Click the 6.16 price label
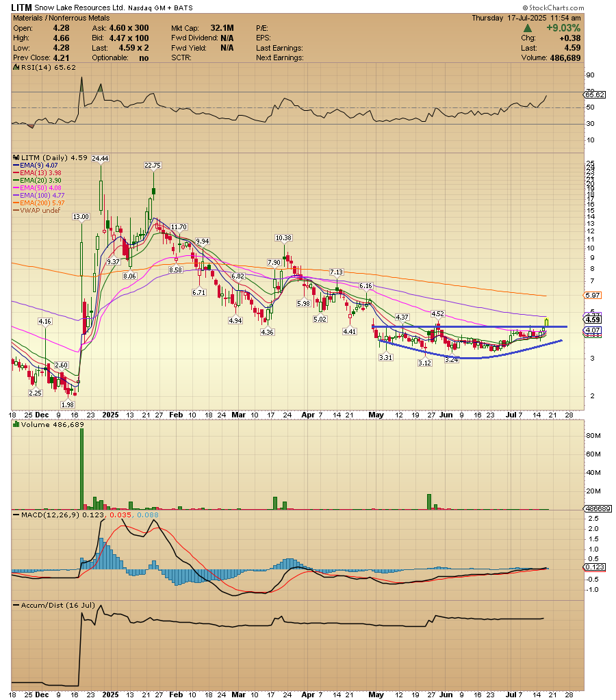The height and width of the screenshot is (700, 616). (x=365, y=286)
